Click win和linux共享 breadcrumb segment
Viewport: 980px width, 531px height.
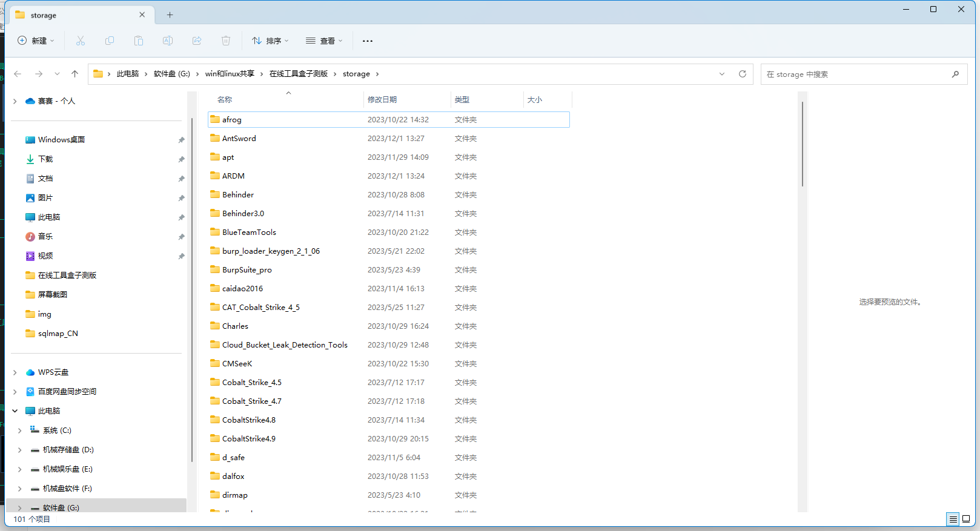pos(230,74)
